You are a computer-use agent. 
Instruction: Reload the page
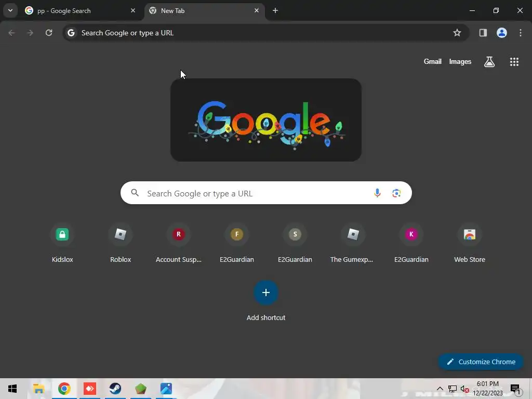pyautogui.click(x=49, y=33)
